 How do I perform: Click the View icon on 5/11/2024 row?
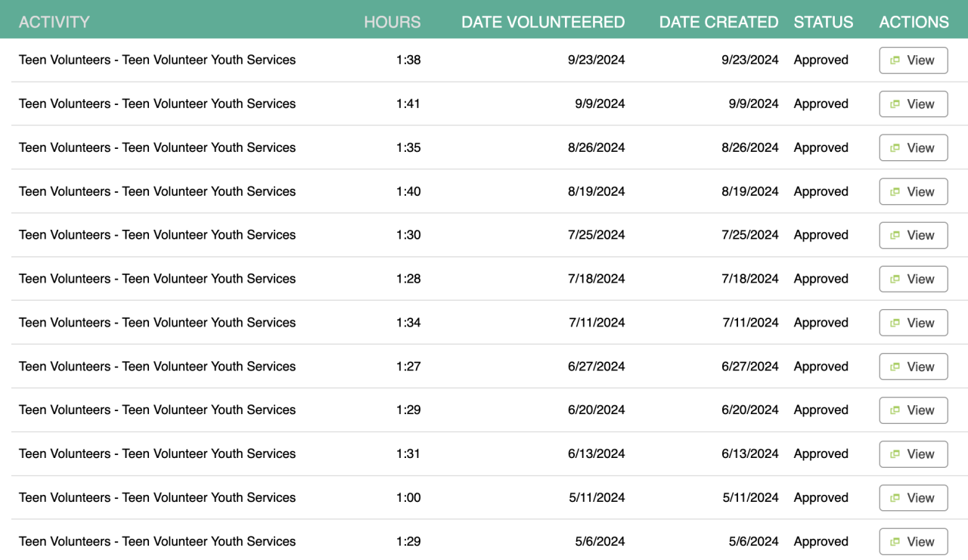(x=895, y=499)
